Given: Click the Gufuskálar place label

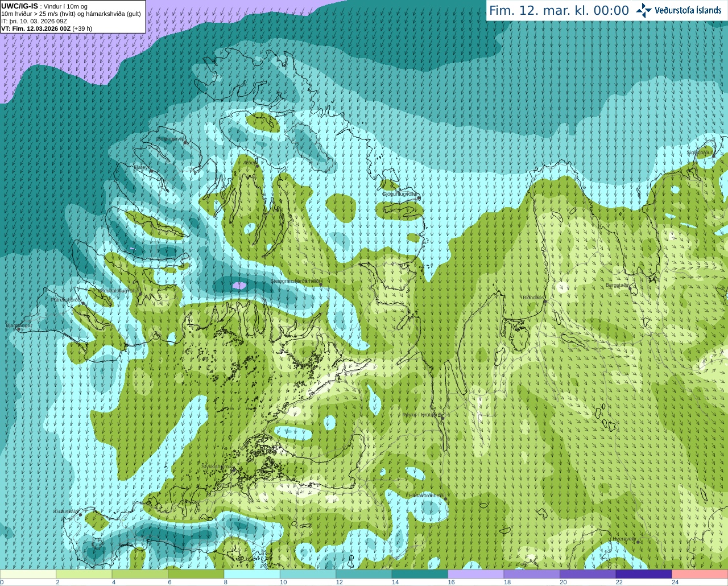Looking at the screenshot, I should point(66,511).
